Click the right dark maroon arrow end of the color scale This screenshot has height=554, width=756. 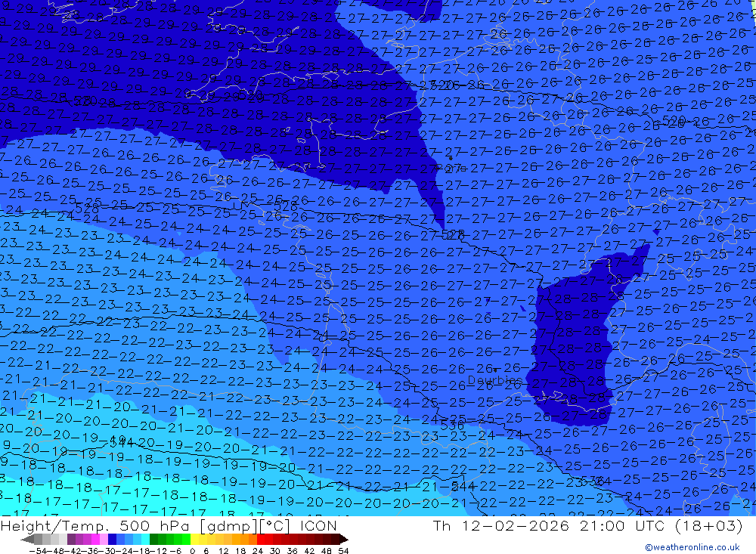[343, 540]
